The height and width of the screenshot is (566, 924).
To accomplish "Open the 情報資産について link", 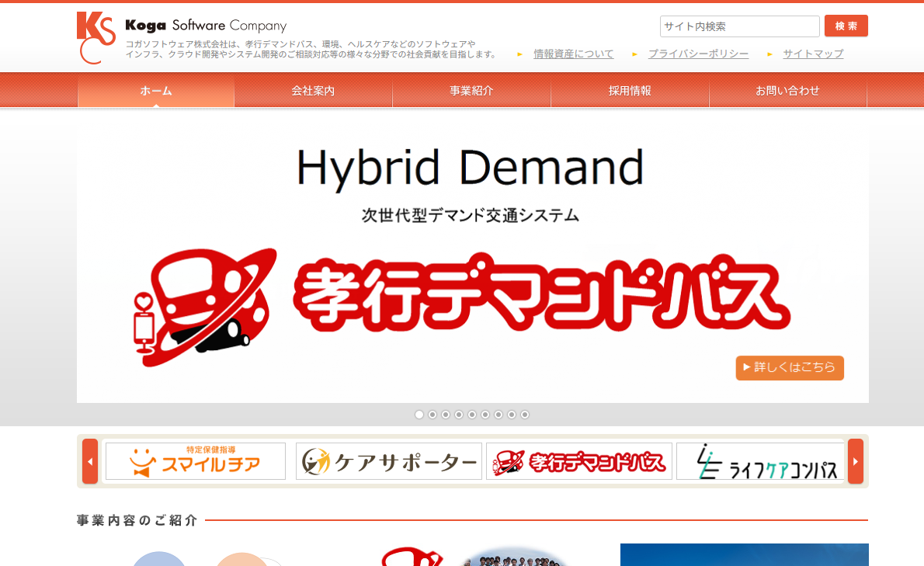I will (573, 54).
